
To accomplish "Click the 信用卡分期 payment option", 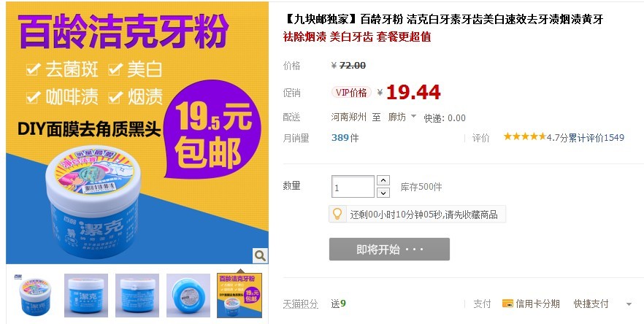I will 537,304.
